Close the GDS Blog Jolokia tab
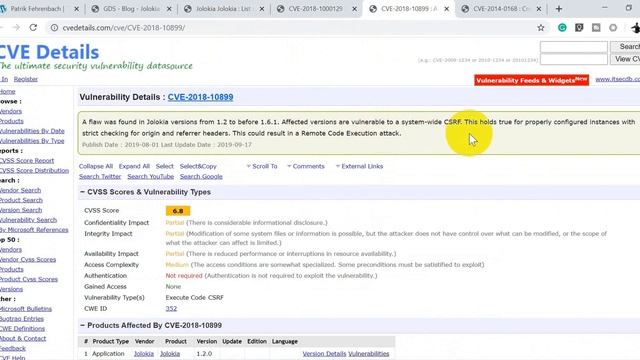This screenshot has width=640, height=360. pyautogui.click(x=169, y=9)
